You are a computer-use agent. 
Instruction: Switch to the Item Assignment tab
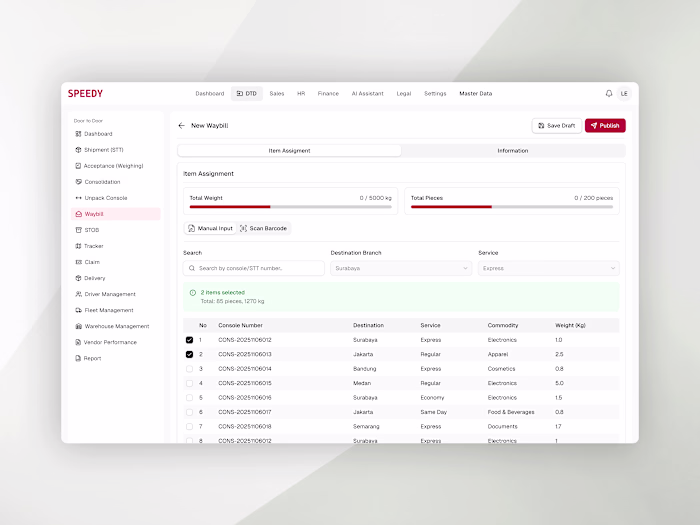click(x=289, y=151)
